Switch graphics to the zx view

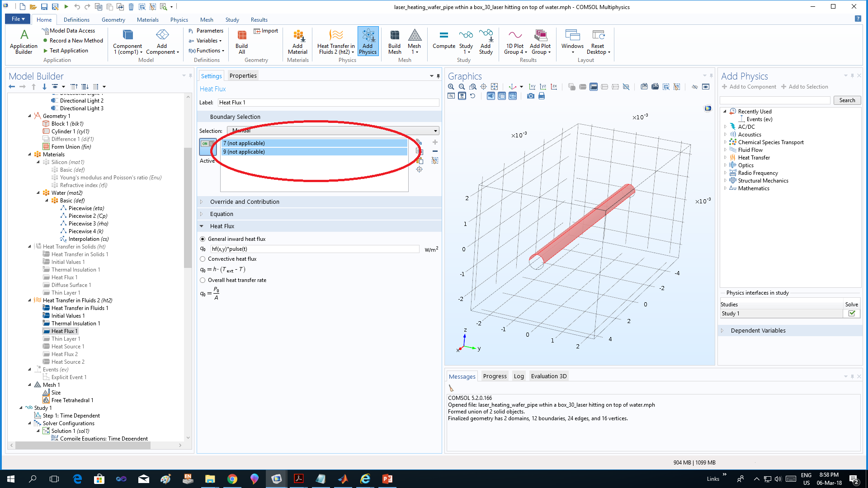tap(554, 87)
